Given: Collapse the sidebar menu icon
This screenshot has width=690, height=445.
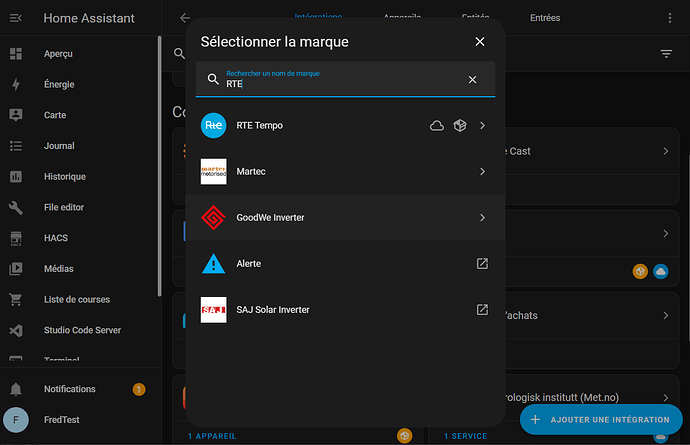Looking at the screenshot, I should pyautogui.click(x=16, y=18).
